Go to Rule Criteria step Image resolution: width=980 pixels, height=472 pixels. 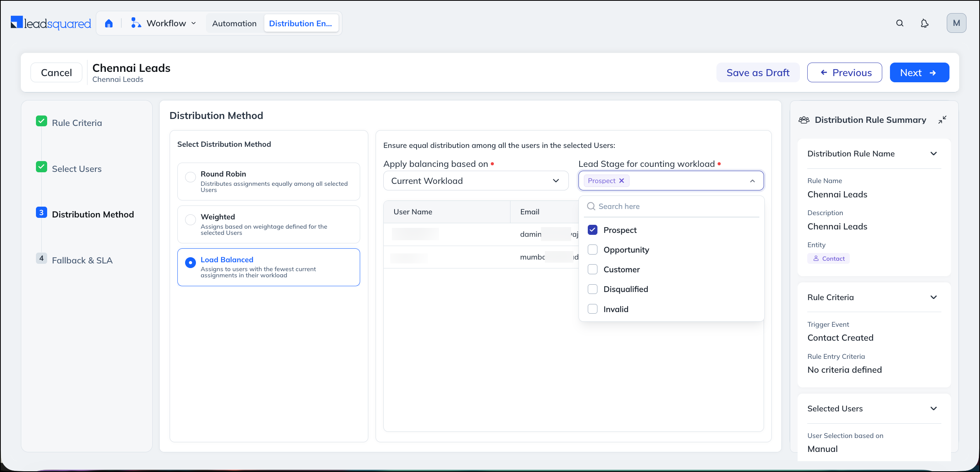77,123
